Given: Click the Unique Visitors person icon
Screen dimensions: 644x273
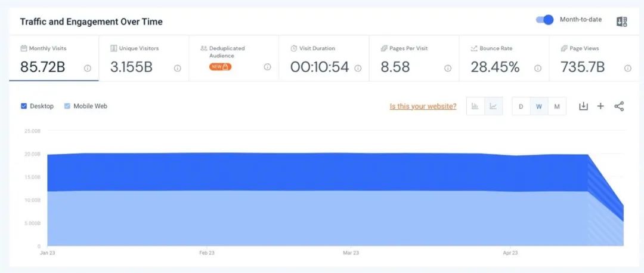Looking at the screenshot, I should point(114,48).
